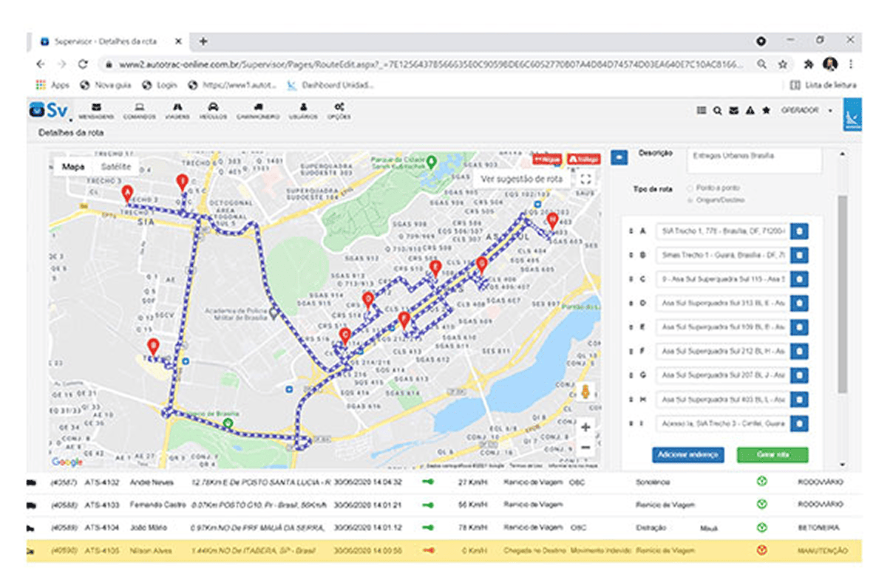Open a new browser tab

tap(203, 41)
